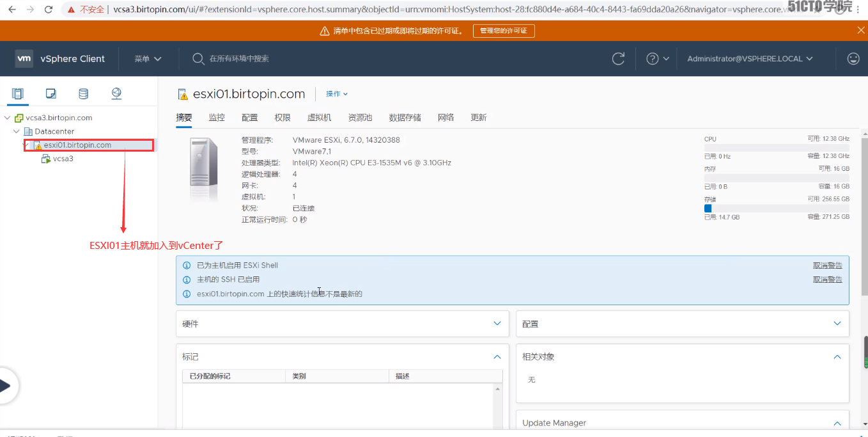This screenshot has width=868, height=437.
Task: Collapse the esxi01.birtopin.com tree node
Action: click(26, 145)
